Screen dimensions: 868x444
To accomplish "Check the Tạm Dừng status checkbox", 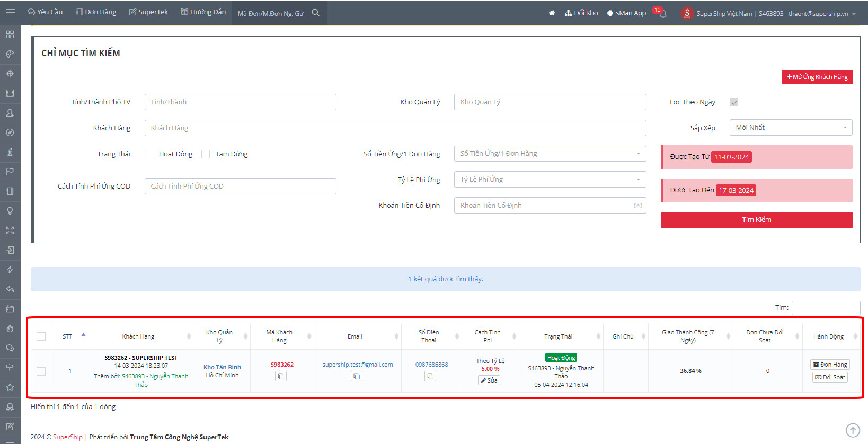I will [206, 154].
